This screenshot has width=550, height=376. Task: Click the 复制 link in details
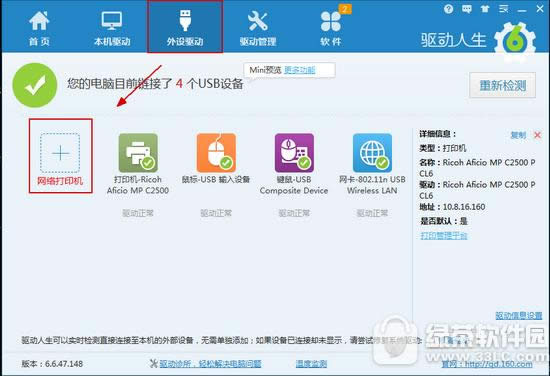pyautogui.click(x=518, y=135)
